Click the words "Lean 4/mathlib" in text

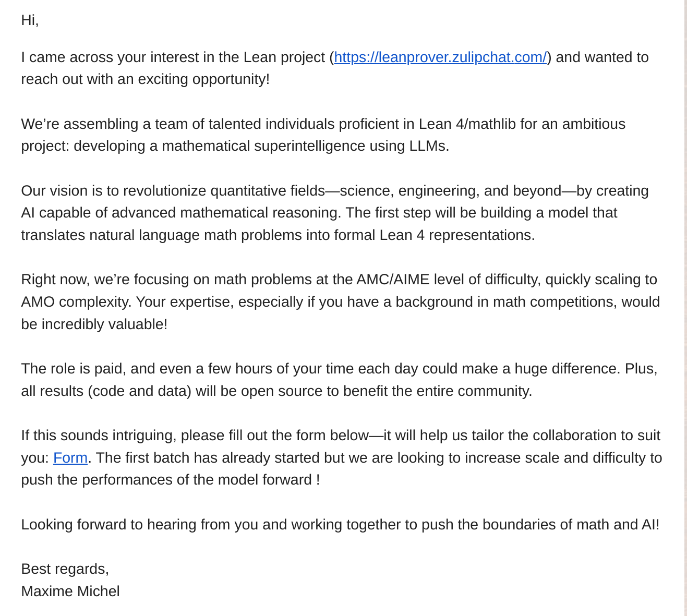click(x=467, y=124)
